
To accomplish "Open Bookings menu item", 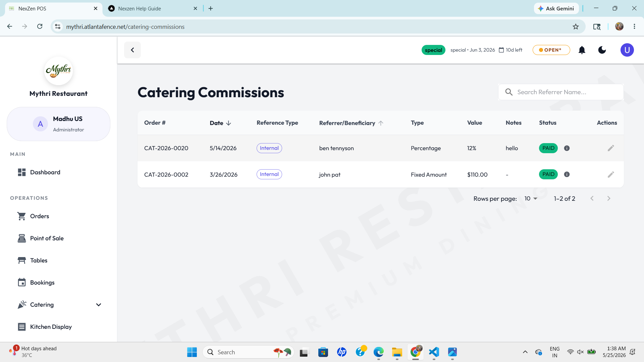I will point(58,283).
